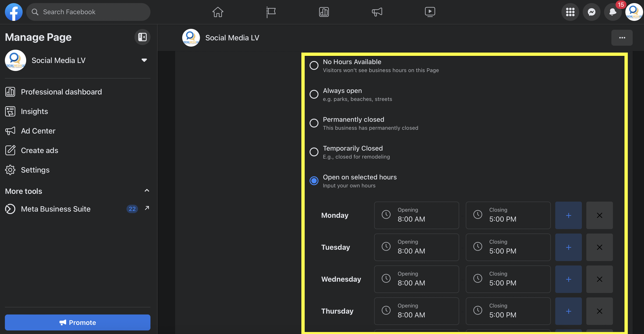Open Insights from left sidebar
644x334 pixels.
(x=34, y=111)
